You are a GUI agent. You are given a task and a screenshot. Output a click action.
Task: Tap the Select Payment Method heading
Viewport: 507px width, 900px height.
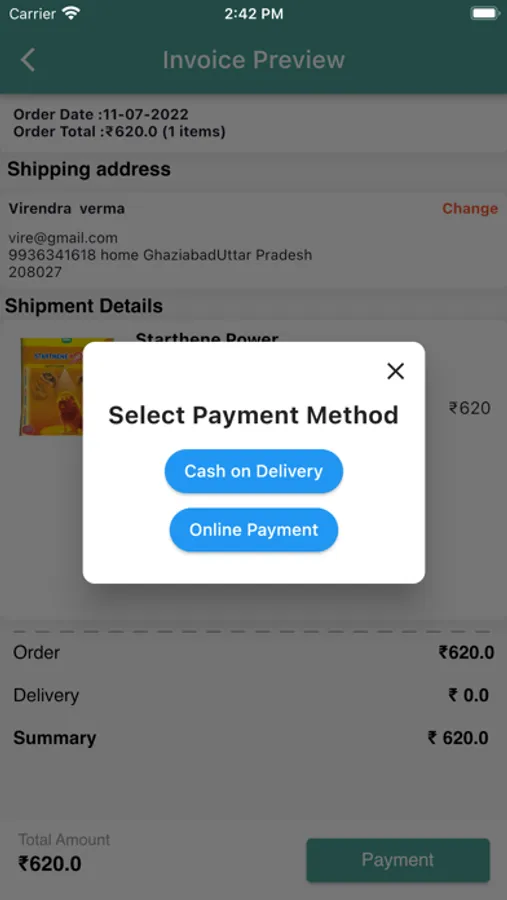click(254, 415)
